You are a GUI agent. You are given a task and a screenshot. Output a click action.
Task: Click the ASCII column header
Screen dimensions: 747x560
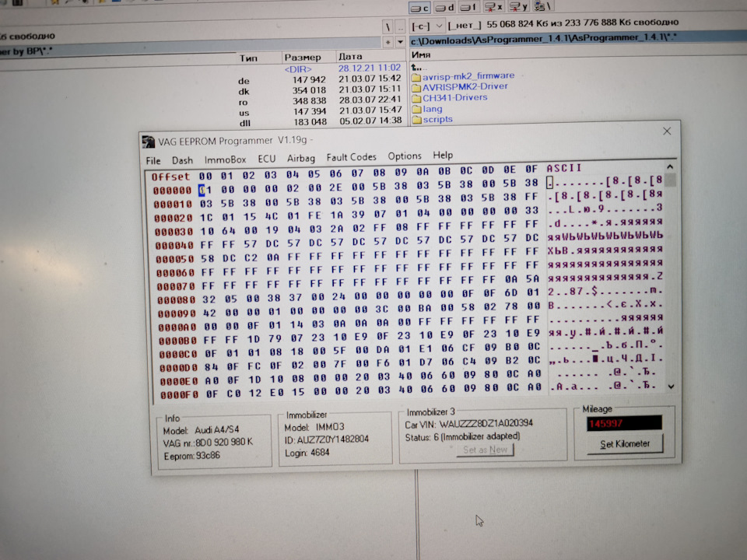pos(564,168)
